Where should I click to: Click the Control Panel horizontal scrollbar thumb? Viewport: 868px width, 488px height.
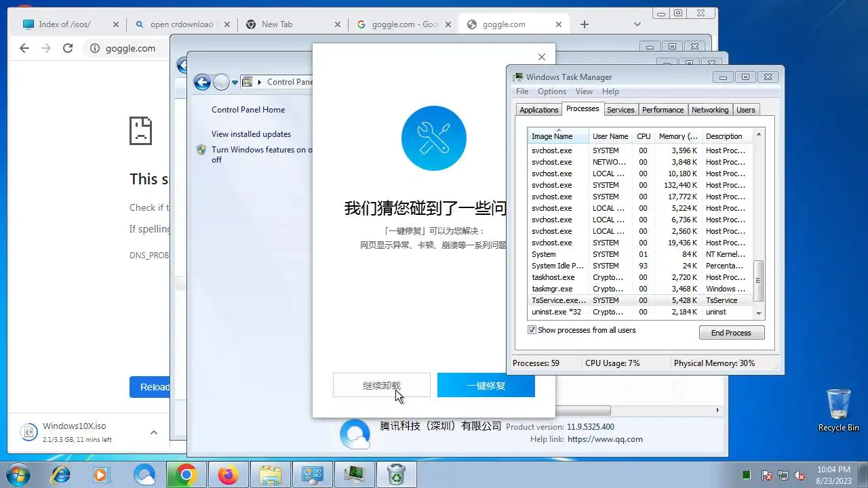(x=583, y=410)
